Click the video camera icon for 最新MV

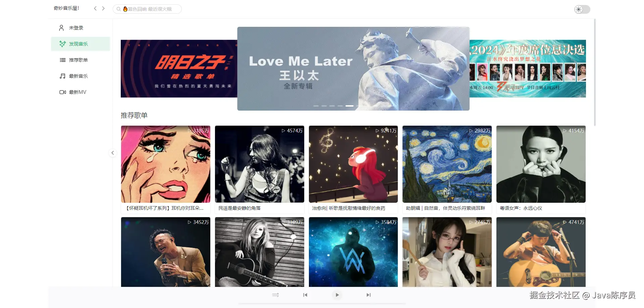tap(62, 92)
